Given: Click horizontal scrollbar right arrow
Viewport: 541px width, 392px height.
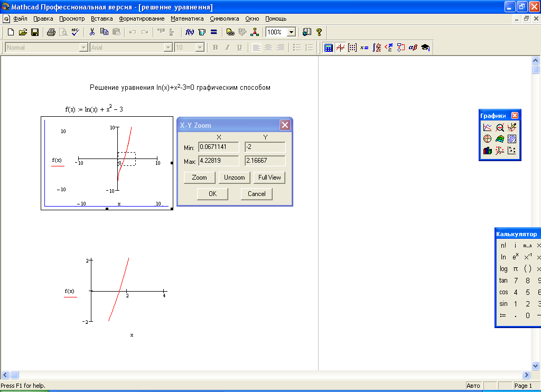Looking at the screenshot, I should point(526,375).
